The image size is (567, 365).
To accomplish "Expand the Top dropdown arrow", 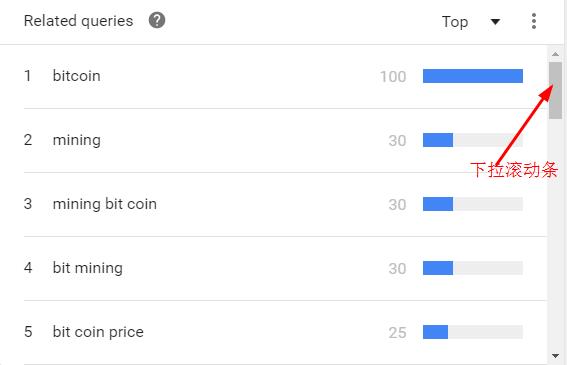I will (495, 22).
